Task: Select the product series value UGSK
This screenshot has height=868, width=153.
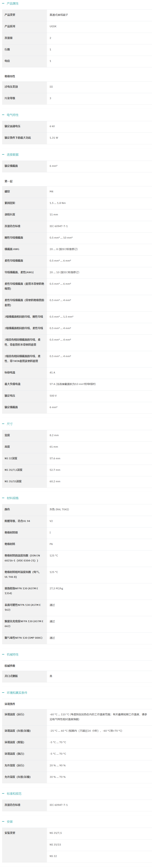Action: click(x=53, y=26)
